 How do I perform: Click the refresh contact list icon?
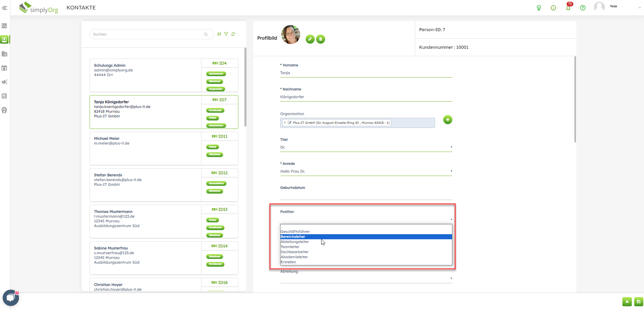(233, 34)
